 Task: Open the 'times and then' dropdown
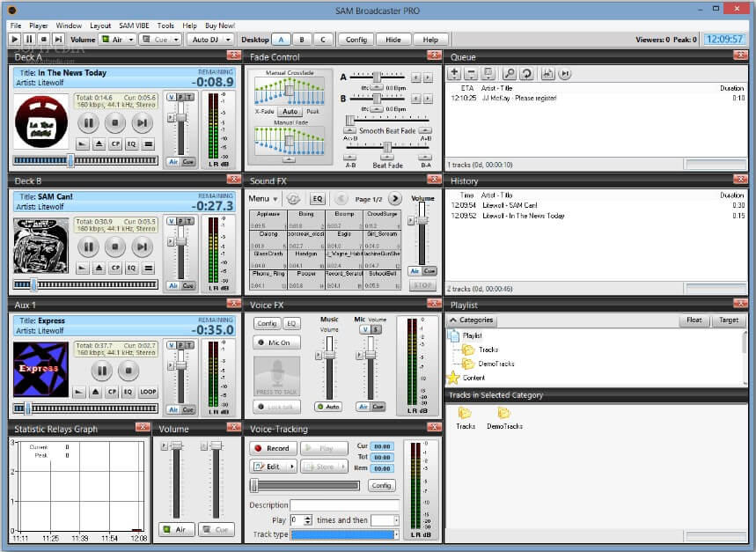pos(396,520)
